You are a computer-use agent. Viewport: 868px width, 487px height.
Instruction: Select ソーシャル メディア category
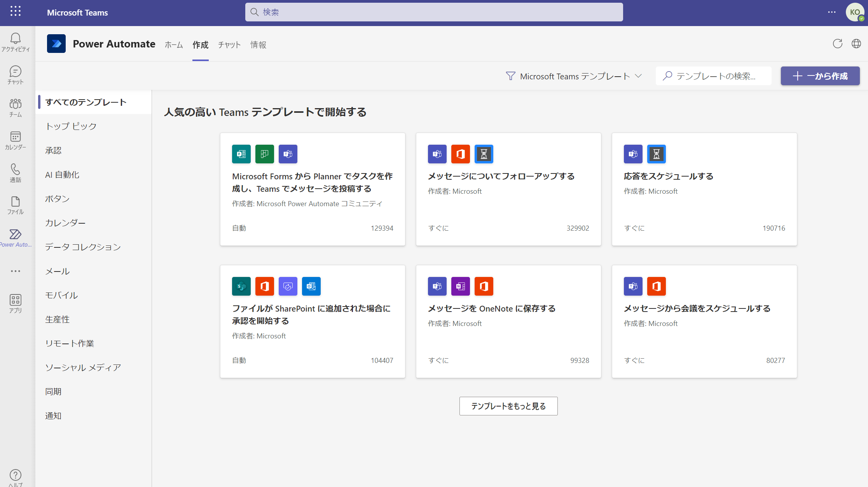click(94, 368)
